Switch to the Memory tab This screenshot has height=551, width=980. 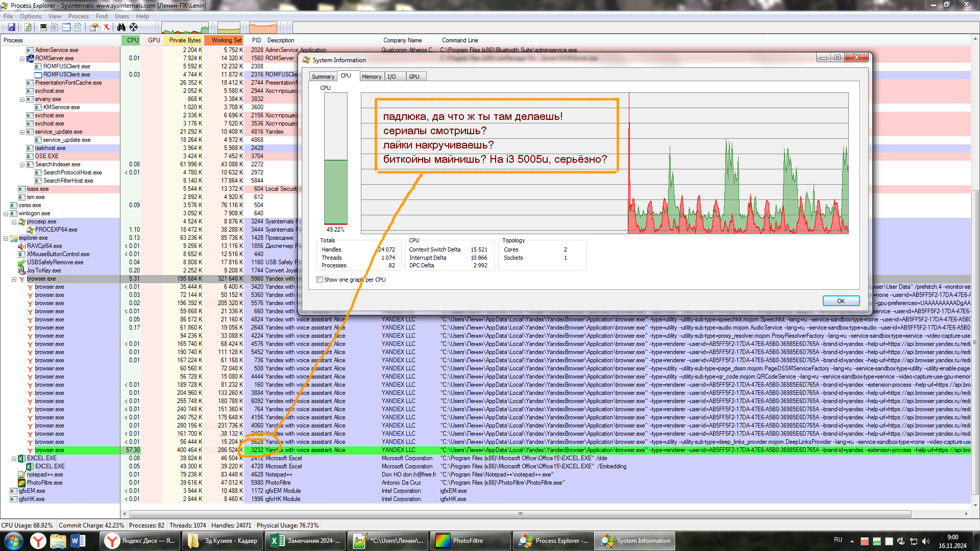[x=372, y=77]
